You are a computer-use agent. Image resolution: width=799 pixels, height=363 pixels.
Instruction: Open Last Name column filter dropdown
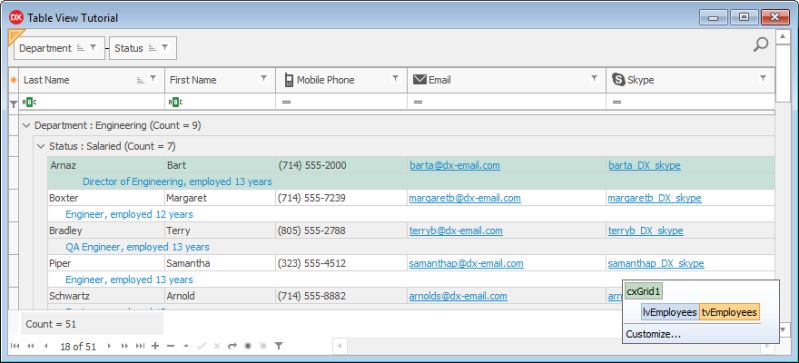click(x=153, y=79)
